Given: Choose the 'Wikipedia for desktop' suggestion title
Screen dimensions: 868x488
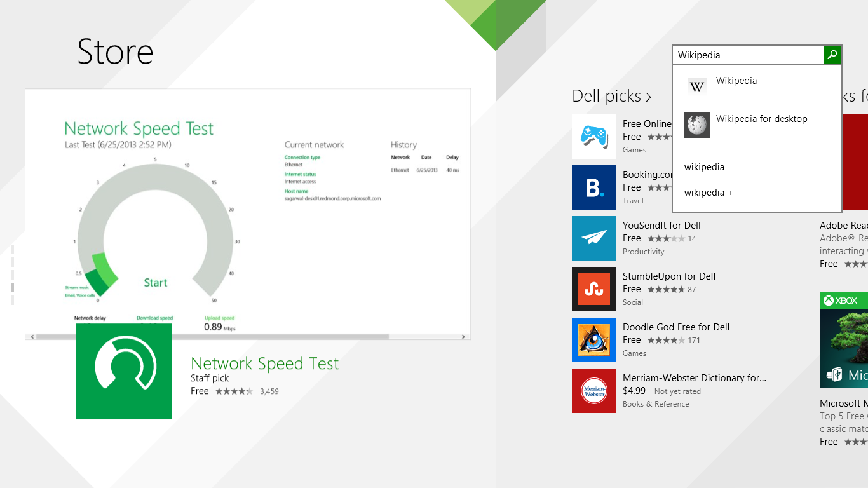Looking at the screenshot, I should (x=762, y=119).
